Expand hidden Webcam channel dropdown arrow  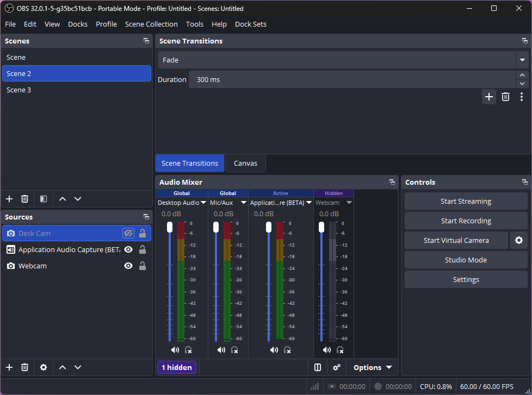349,203
